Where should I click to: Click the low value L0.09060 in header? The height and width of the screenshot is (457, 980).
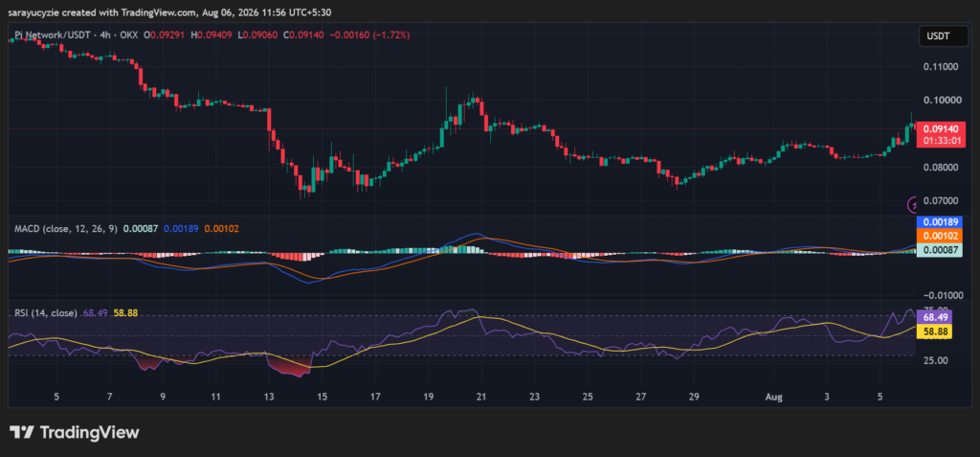pyautogui.click(x=259, y=35)
